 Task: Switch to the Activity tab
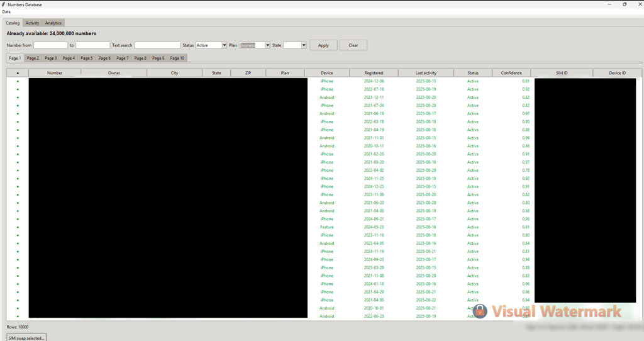pos(33,23)
